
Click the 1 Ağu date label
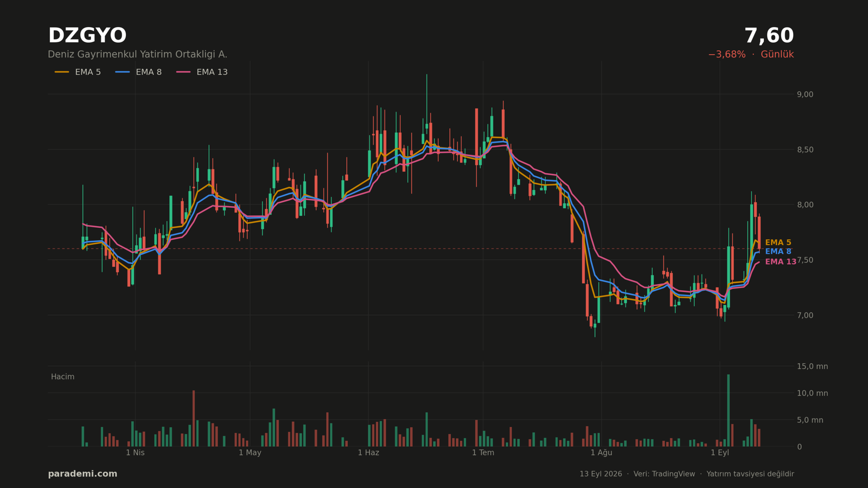(601, 453)
